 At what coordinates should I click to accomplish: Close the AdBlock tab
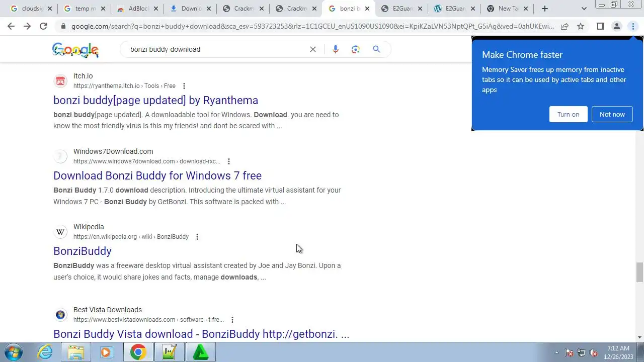click(x=155, y=9)
